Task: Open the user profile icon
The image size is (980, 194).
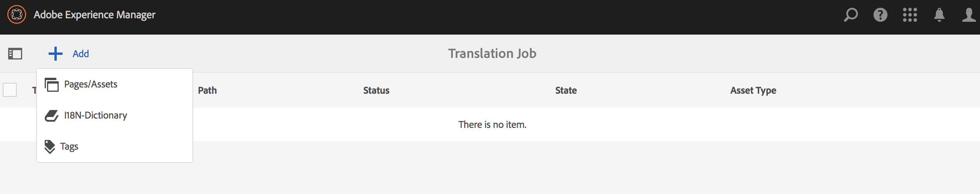Action: coord(969,15)
